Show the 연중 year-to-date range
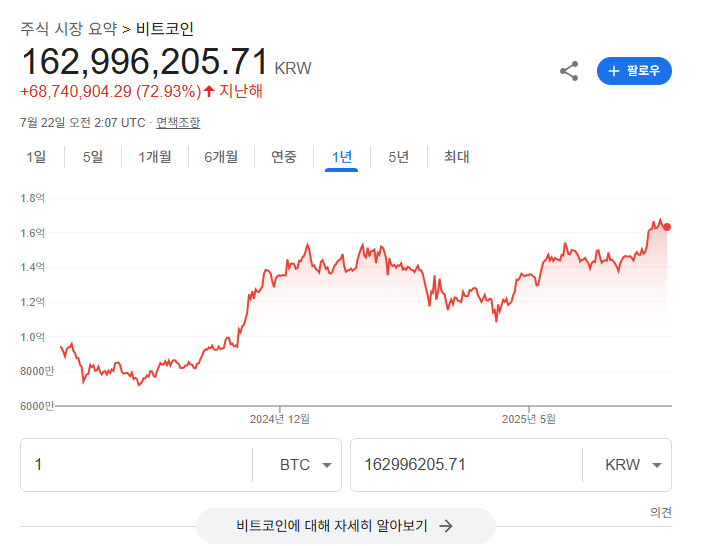The image size is (727, 546). (284, 157)
